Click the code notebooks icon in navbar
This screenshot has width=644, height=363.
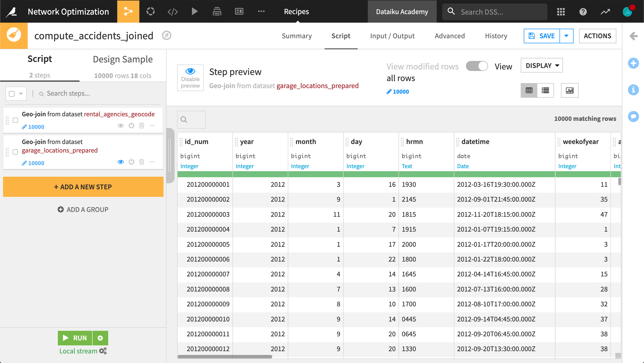point(173,12)
